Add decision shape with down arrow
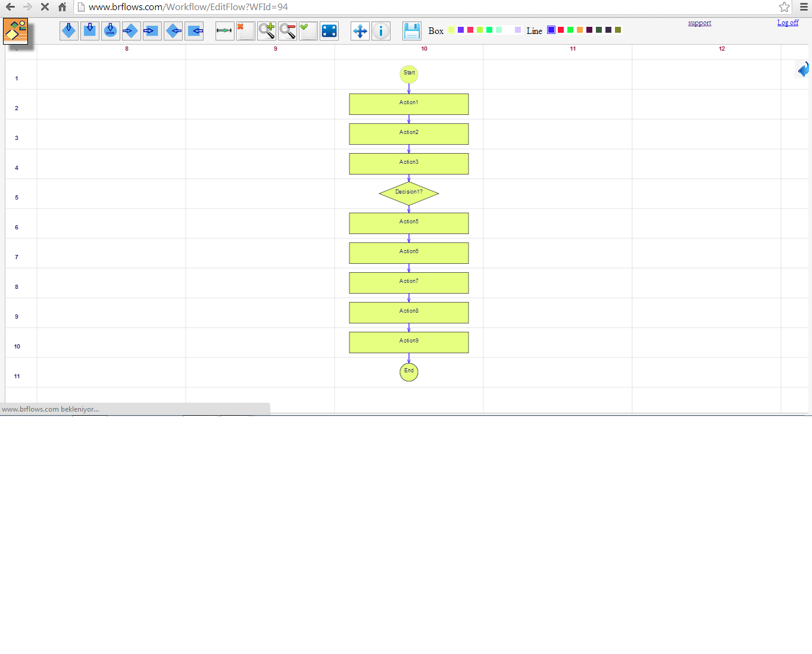 click(x=69, y=30)
